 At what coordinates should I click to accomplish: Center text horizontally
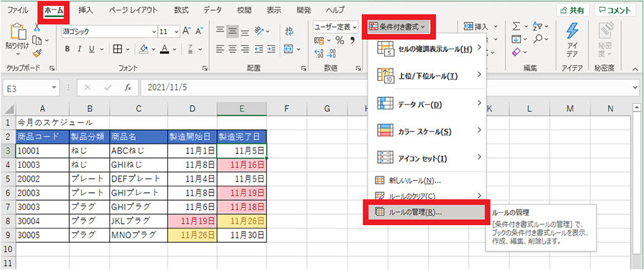point(233,49)
